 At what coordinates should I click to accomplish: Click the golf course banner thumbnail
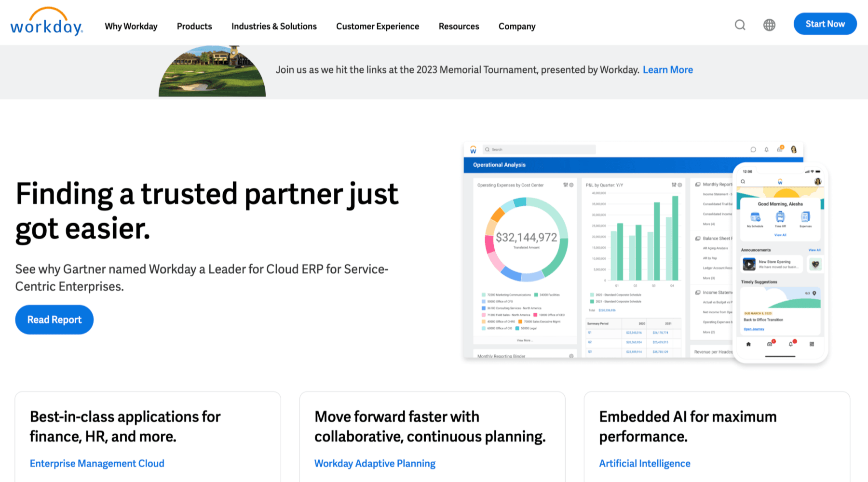212,72
